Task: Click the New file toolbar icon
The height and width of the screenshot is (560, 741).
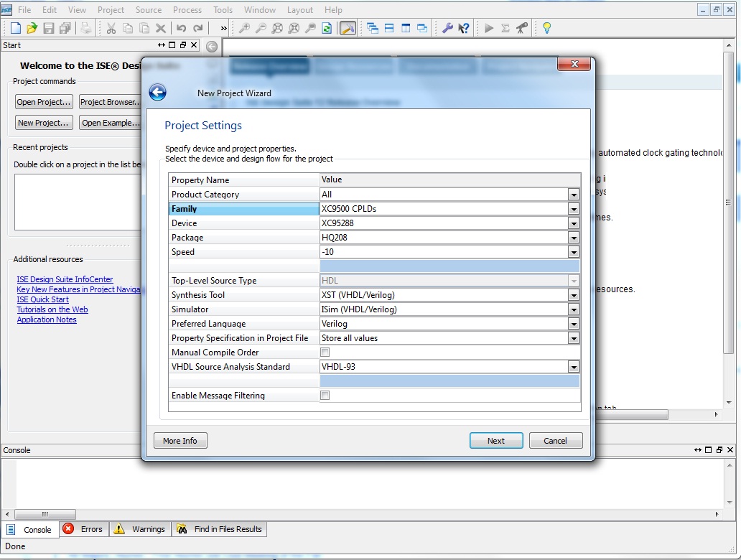Action: [x=16, y=28]
